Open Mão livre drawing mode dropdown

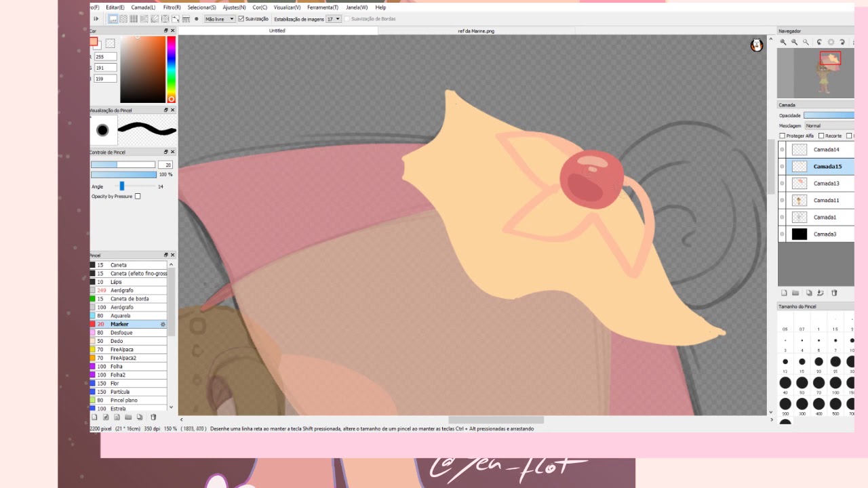[x=220, y=19]
